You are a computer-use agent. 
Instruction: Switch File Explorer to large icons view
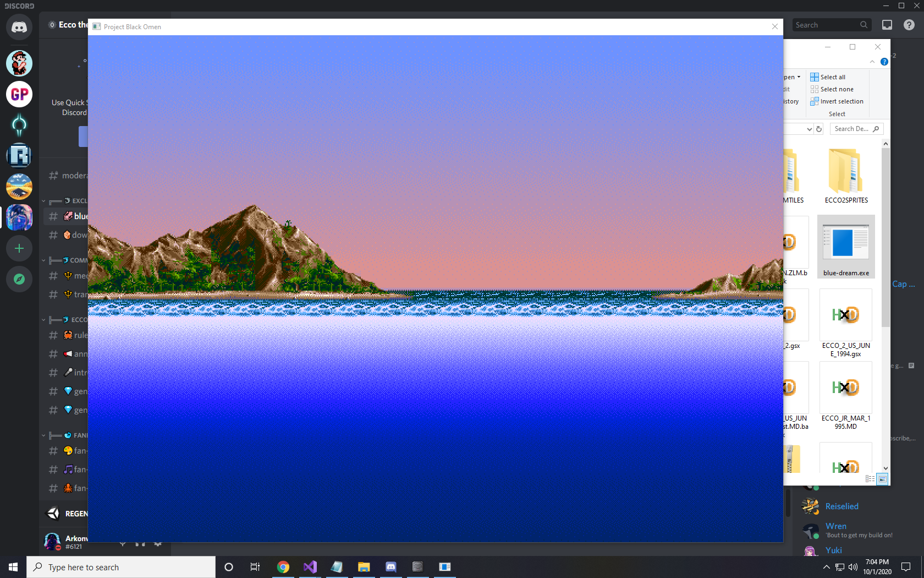(883, 479)
